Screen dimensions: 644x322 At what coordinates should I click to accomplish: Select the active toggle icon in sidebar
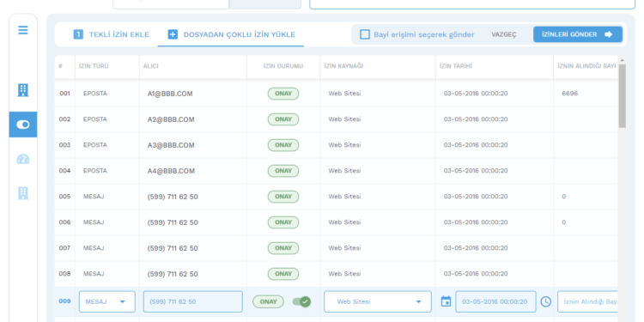(x=23, y=125)
